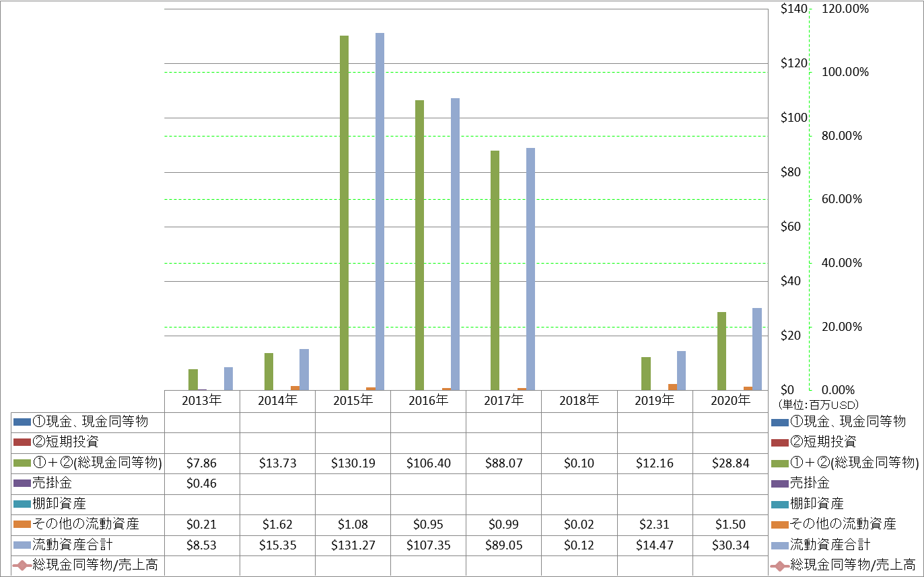This screenshot has height=577, width=924.
Task: Click the green 2016年 total cash bar
Action: point(420,245)
